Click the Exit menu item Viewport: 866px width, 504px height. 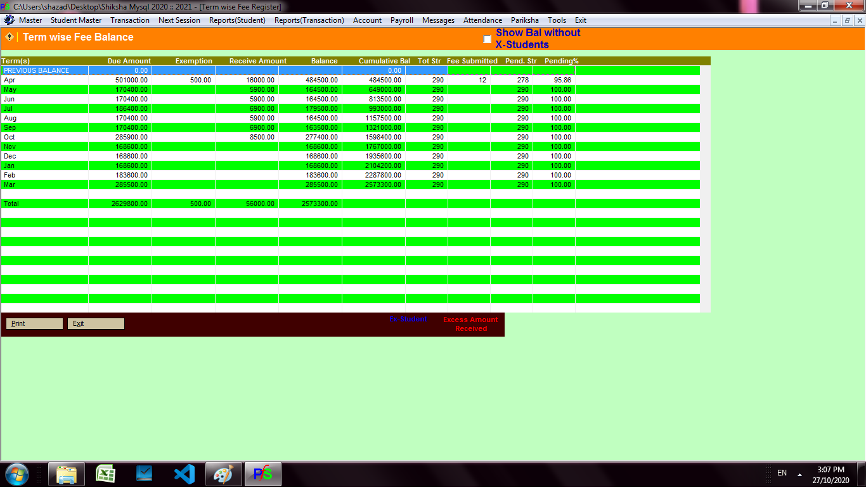tap(581, 20)
